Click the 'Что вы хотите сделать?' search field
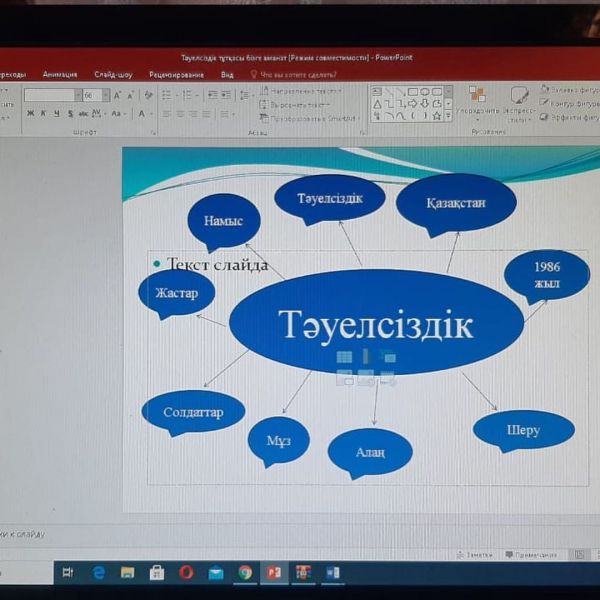This screenshot has width=600, height=600. [298, 74]
